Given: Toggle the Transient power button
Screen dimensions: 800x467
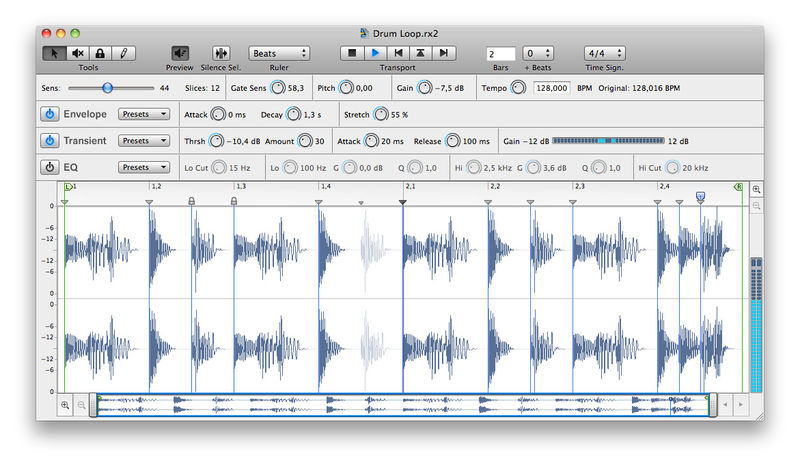Looking at the screenshot, I should point(49,140).
